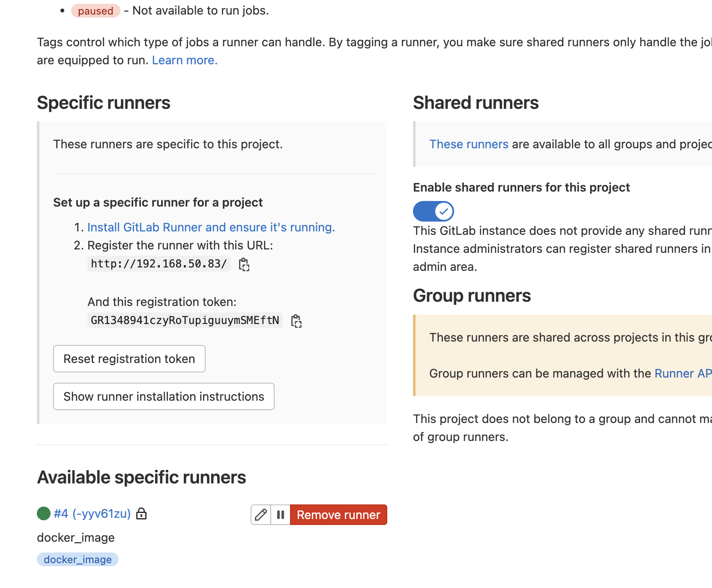Click the docker_image tag badge
Screen dimensions: 712x588
[78, 559]
